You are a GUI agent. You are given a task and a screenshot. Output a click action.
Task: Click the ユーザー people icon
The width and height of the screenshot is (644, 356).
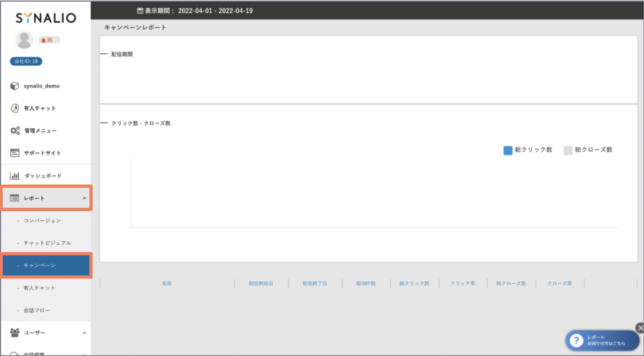coord(15,332)
